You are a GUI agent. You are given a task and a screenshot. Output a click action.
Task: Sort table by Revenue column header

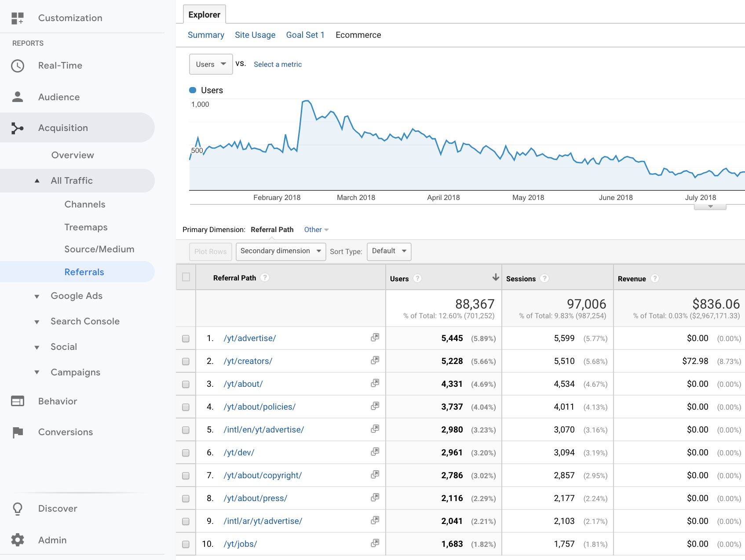(x=632, y=279)
